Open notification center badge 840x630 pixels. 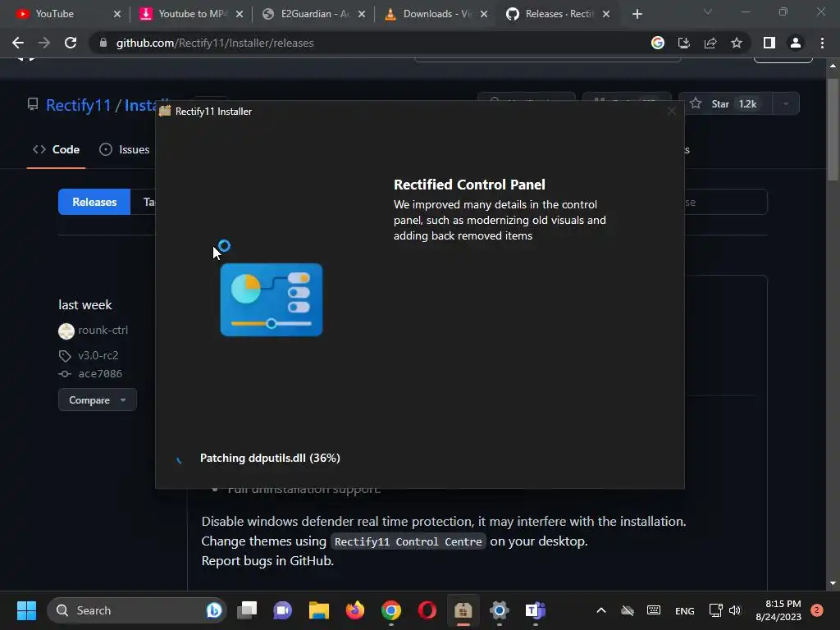(817, 610)
